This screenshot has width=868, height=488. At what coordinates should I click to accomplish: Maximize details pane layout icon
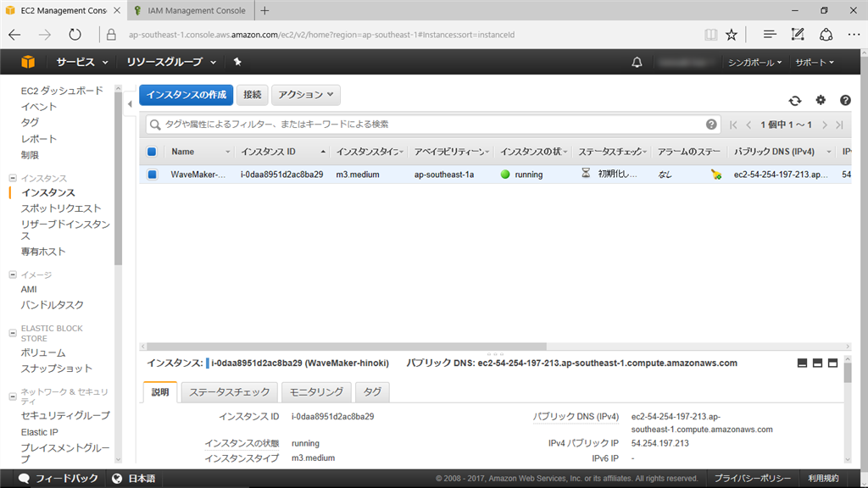[x=832, y=363]
